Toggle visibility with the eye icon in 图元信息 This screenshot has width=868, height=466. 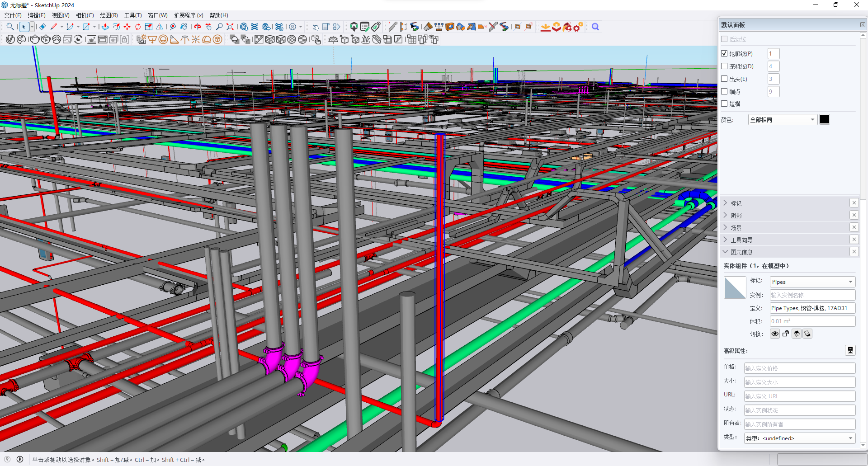[x=775, y=334]
